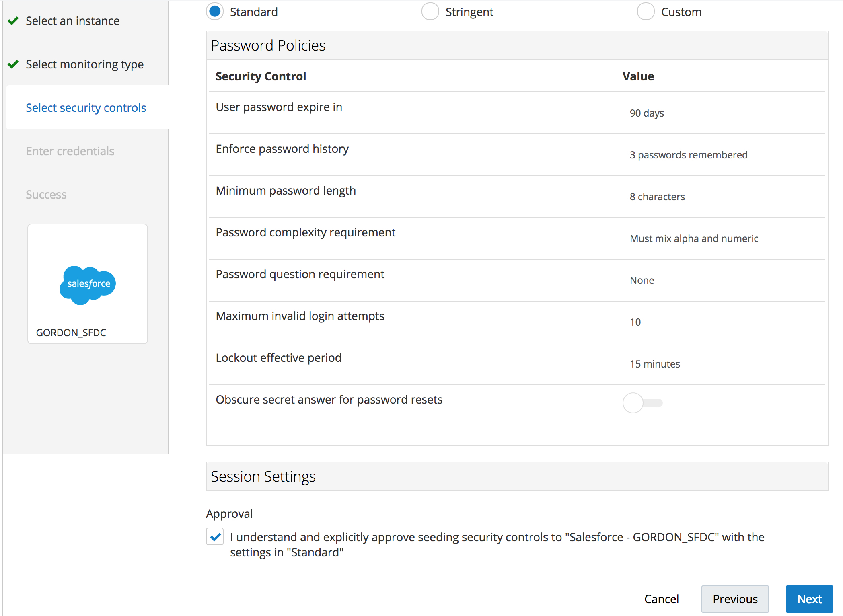The image size is (843, 616).
Task: Click the Salesforce cloud logo
Action: tap(88, 285)
